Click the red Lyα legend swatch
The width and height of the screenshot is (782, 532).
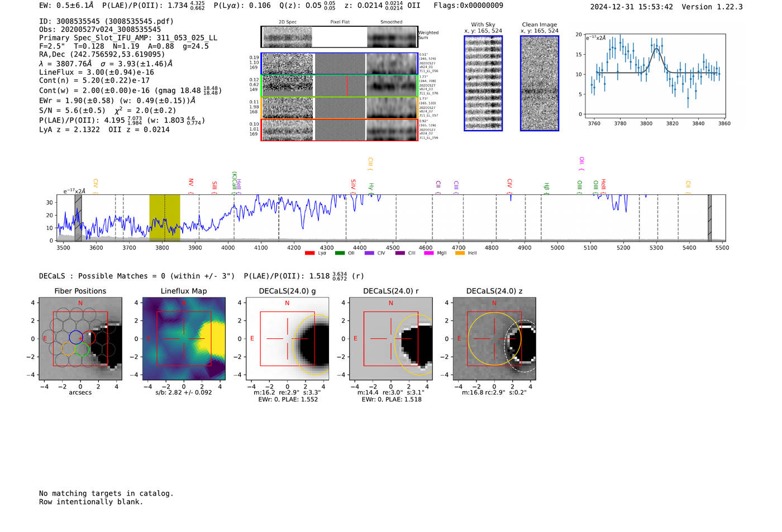pyautogui.click(x=309, y=253)
